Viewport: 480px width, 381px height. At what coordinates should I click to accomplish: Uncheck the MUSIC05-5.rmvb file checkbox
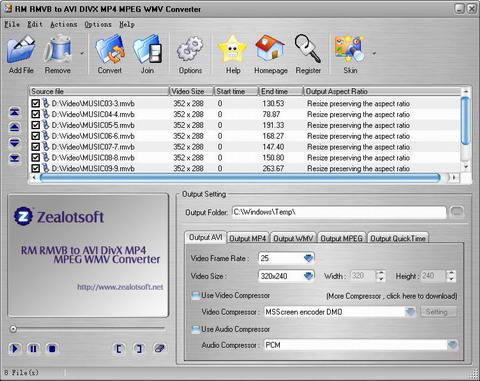click(35, 125)
